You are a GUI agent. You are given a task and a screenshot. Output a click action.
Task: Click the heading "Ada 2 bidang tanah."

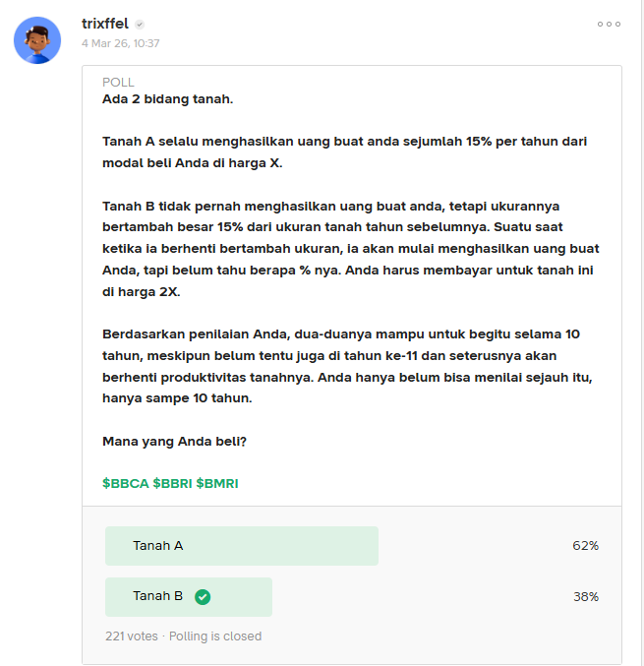click(167, 98)
